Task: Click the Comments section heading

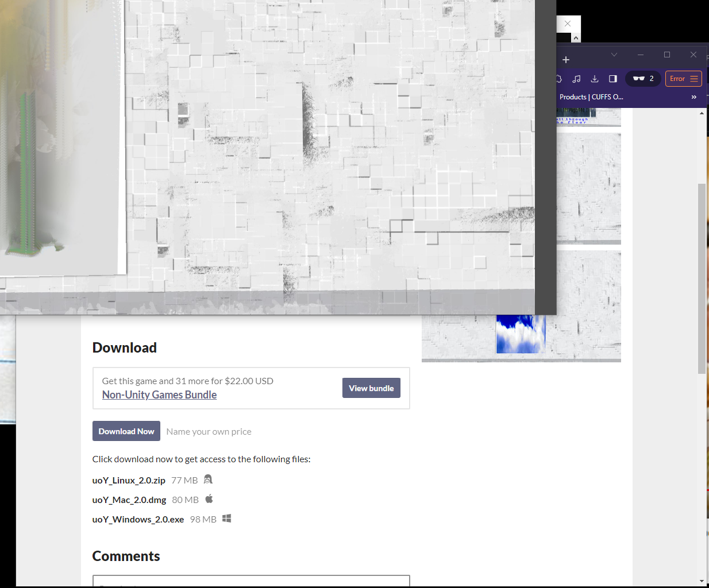Action: click(x=126, y=556)
